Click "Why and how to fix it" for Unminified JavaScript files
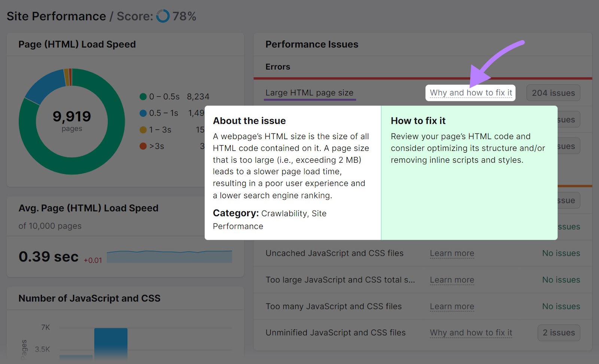 coord(471,333)
